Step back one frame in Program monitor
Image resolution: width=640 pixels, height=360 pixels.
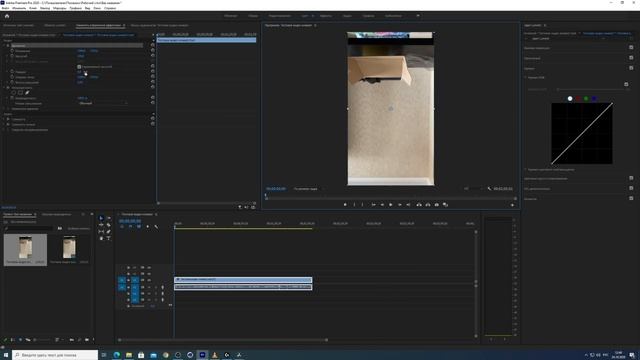[382, 204]
